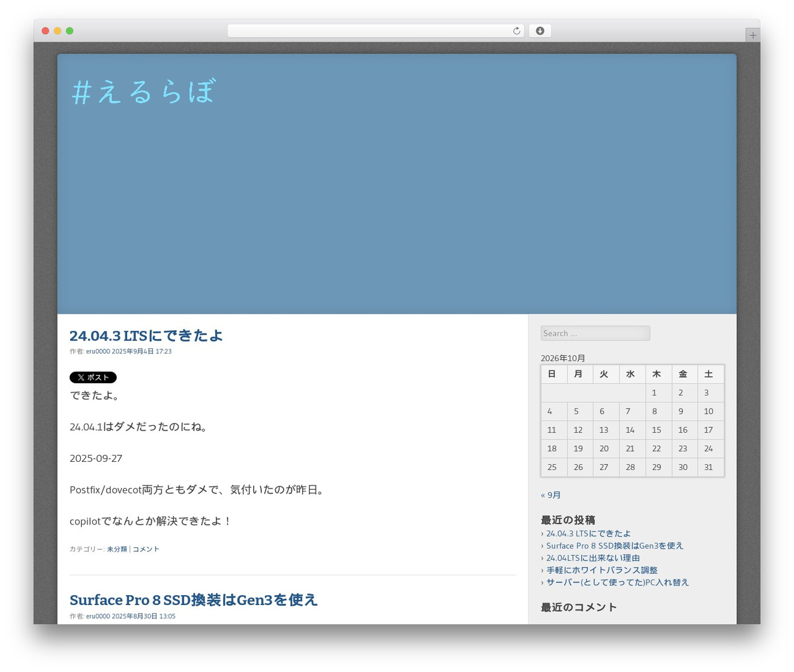Click the browser address bar

point(375,31)
